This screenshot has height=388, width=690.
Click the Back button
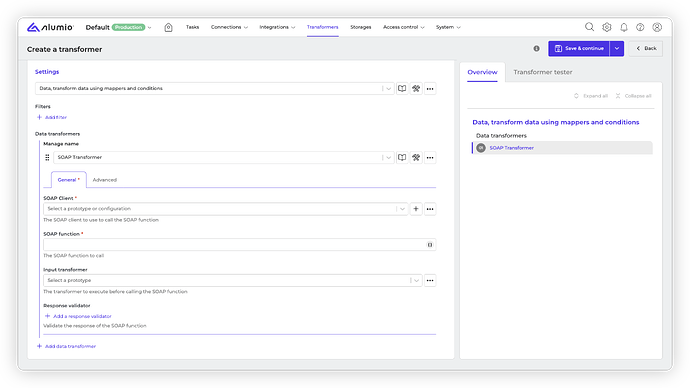[x=646, y=48]
